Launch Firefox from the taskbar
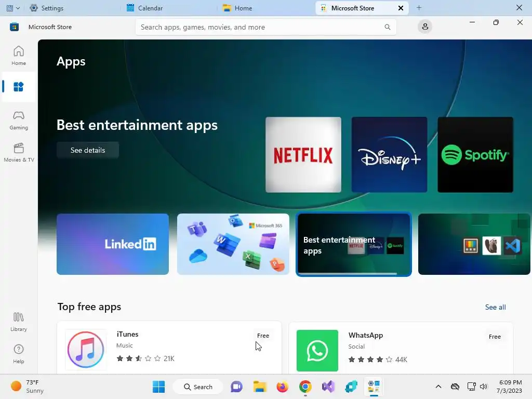 [282, 387]
